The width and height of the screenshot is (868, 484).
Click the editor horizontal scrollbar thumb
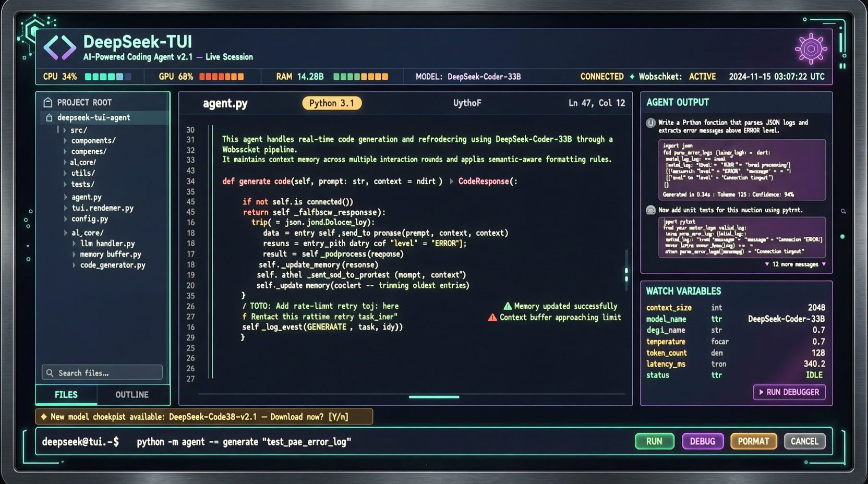point(434,397)
